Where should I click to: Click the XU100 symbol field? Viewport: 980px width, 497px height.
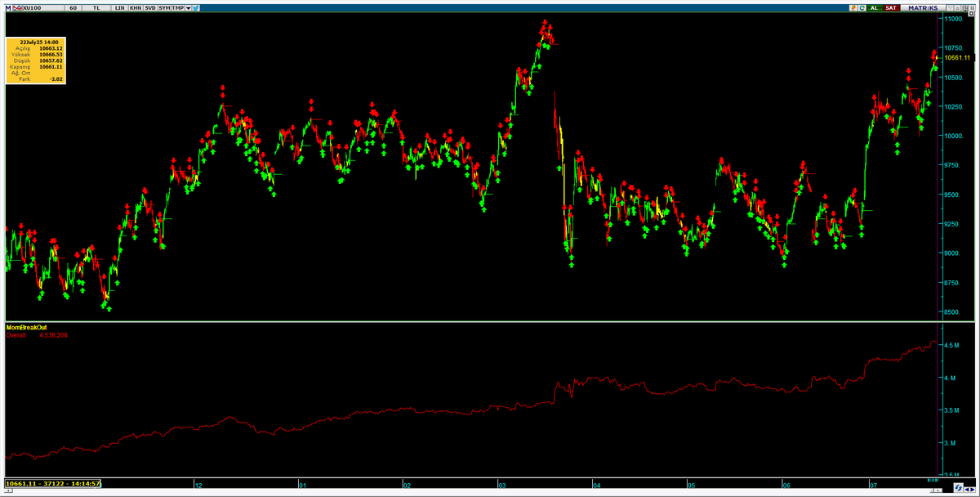click(42, 8)
